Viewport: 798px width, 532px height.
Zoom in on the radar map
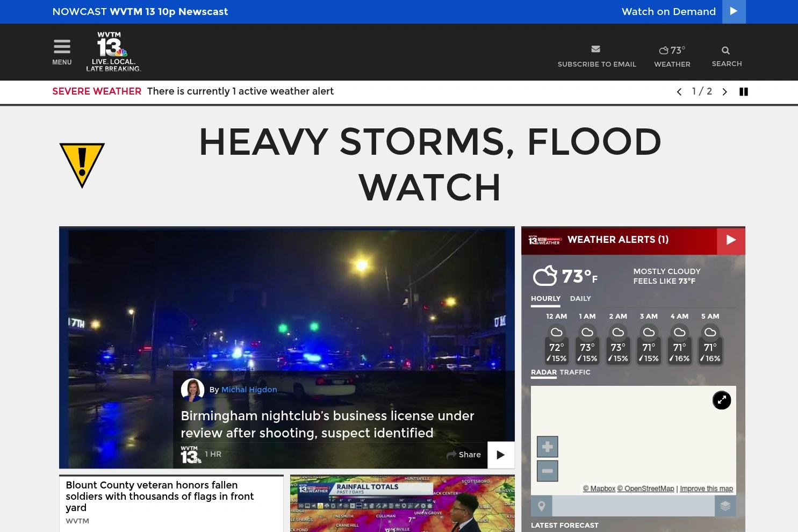coord(548,447)
